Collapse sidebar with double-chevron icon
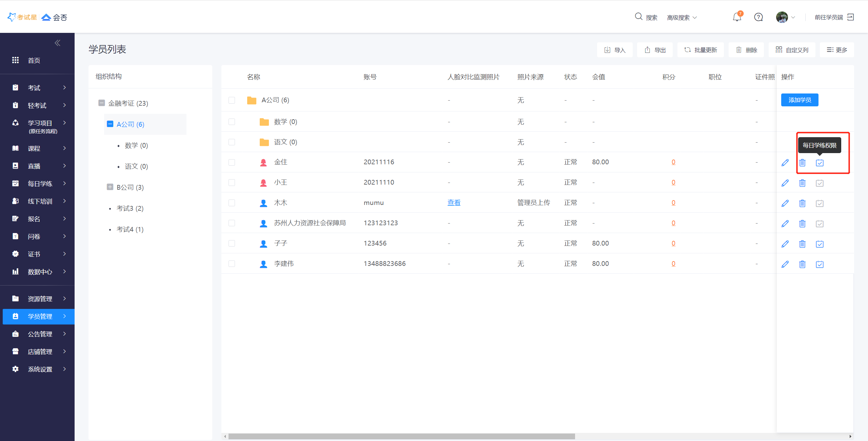This screenshot has height=441, width=868. click(58, 43)
